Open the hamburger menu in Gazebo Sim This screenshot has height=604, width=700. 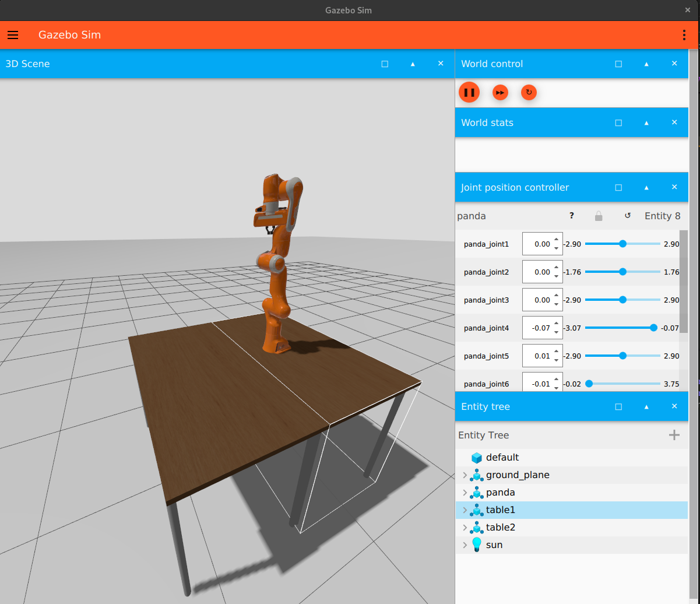point(13,35)
